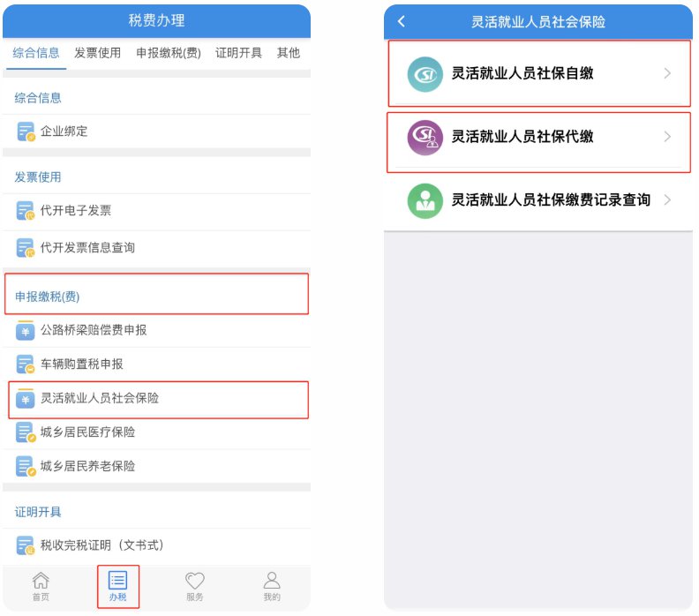Image resolution: width=699 pixels, height=616 pixels.
Task: Open 城乡居民医疗保险
Action: [156, 432]
